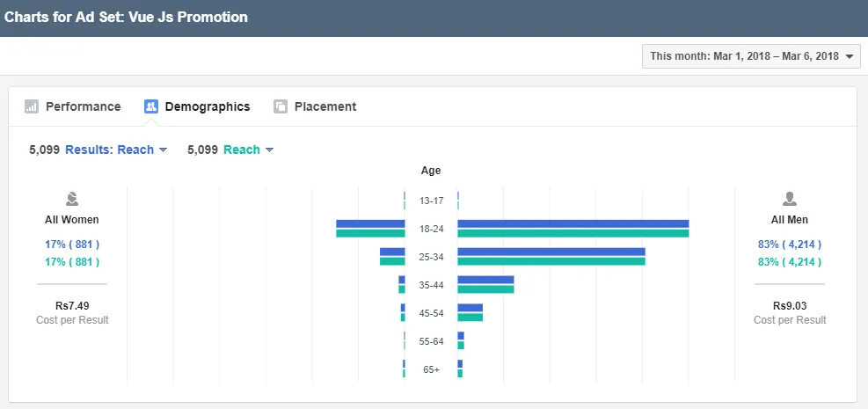
Task: Click the Age chart heading
Action: pyautogui.click(x=431, y=171)
